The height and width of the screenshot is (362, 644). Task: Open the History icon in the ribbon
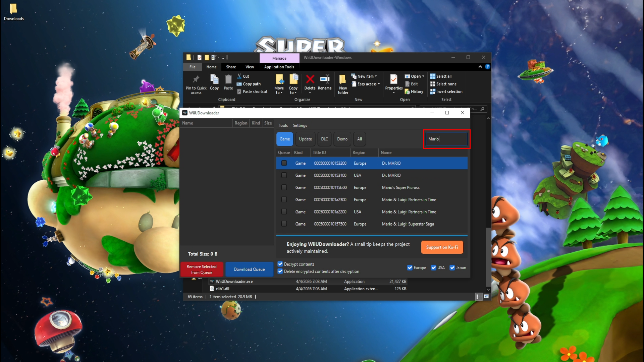coord(414,92)
